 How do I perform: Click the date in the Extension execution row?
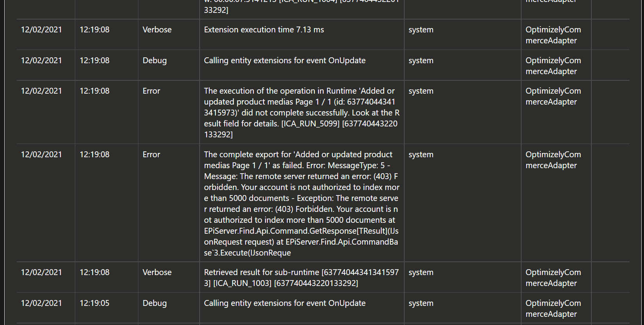tap(41, 30)
